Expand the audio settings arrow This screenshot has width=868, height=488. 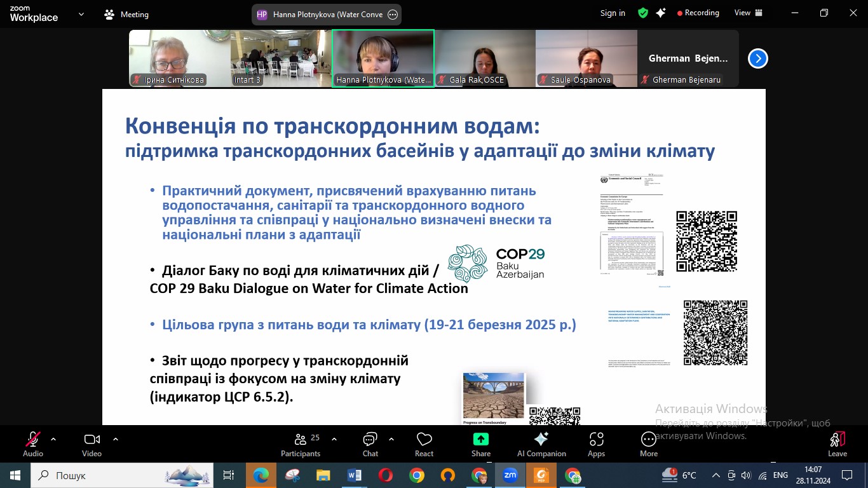tap(53, 438)
